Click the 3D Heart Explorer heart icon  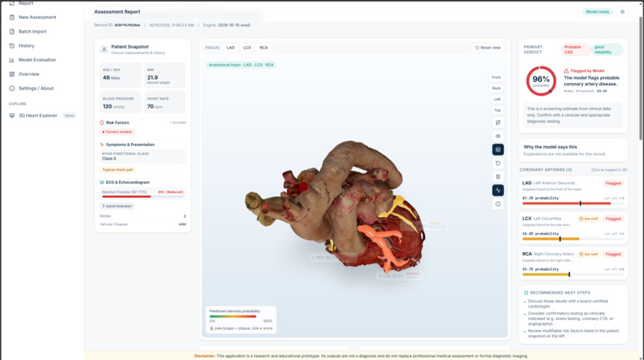tap(12, 116)
